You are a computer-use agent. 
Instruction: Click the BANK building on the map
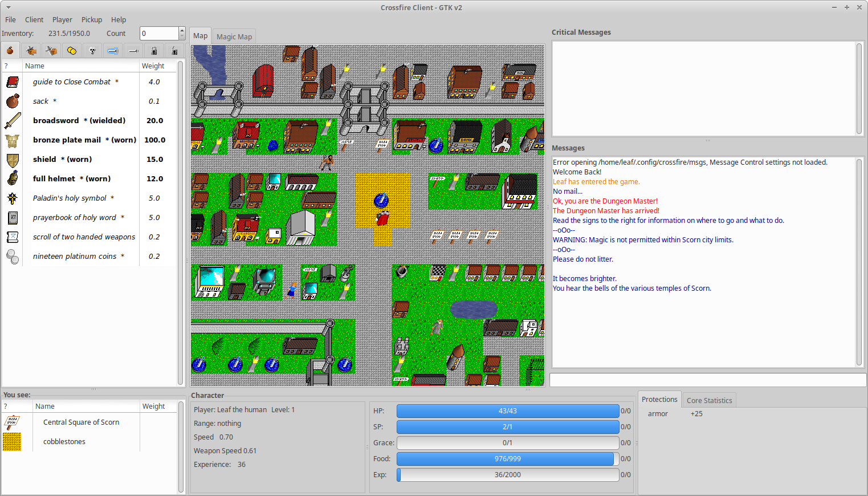pyautogui.click(x=465, y=136)
